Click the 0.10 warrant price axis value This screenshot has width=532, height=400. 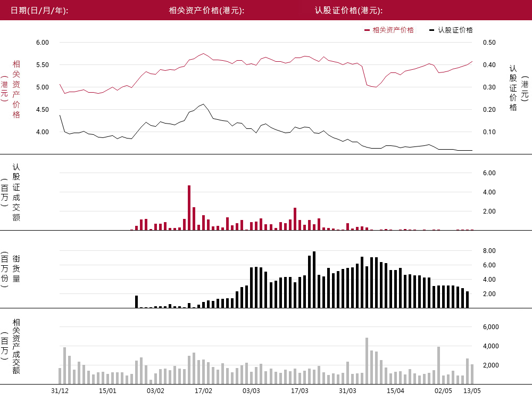click(489, 132)
